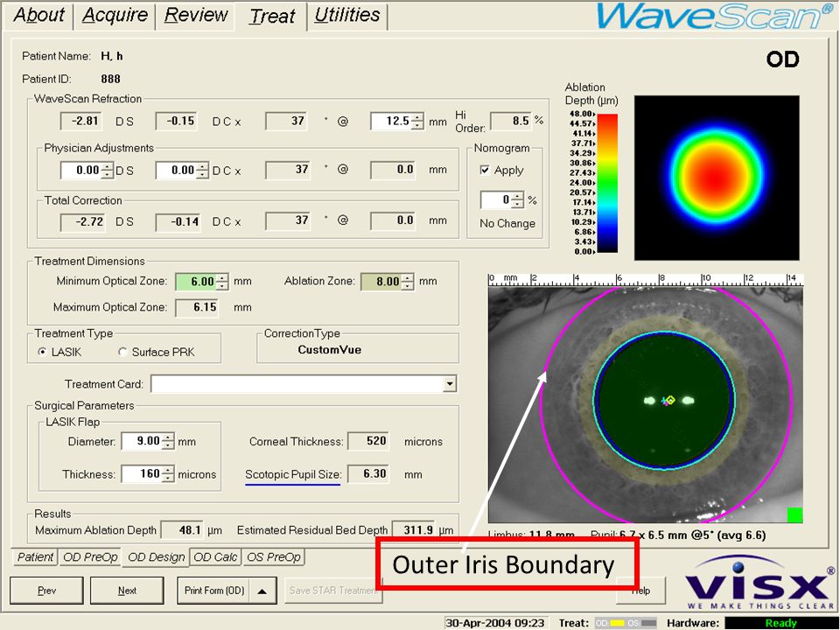
Task: Adjust the LASIK Flap Thickness stepper
Action: coord(168,474)
